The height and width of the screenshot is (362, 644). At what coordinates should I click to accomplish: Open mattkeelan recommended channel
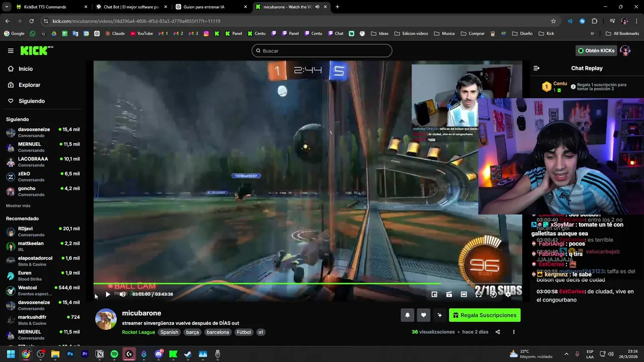tap(43, 246)
